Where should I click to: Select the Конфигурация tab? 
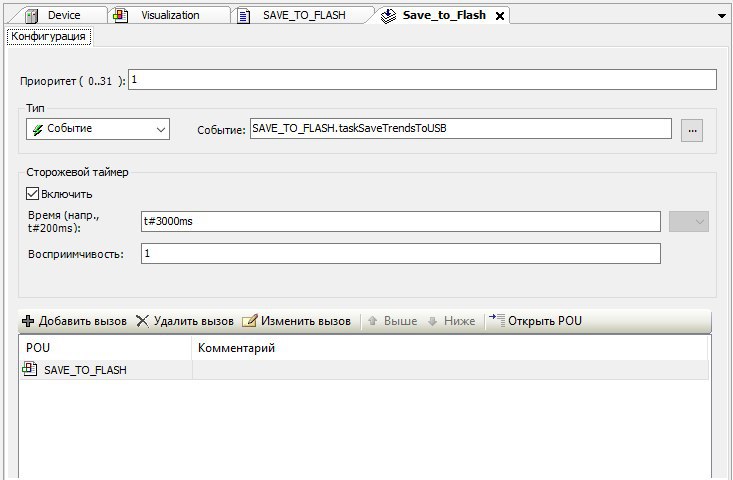(49, 36)
